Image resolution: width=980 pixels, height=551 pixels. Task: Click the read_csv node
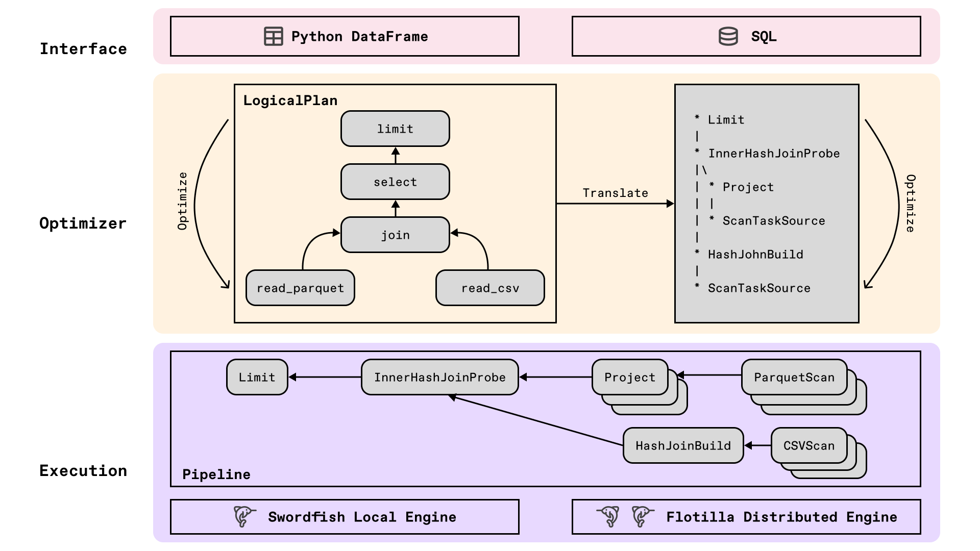(x=490, y=288)
